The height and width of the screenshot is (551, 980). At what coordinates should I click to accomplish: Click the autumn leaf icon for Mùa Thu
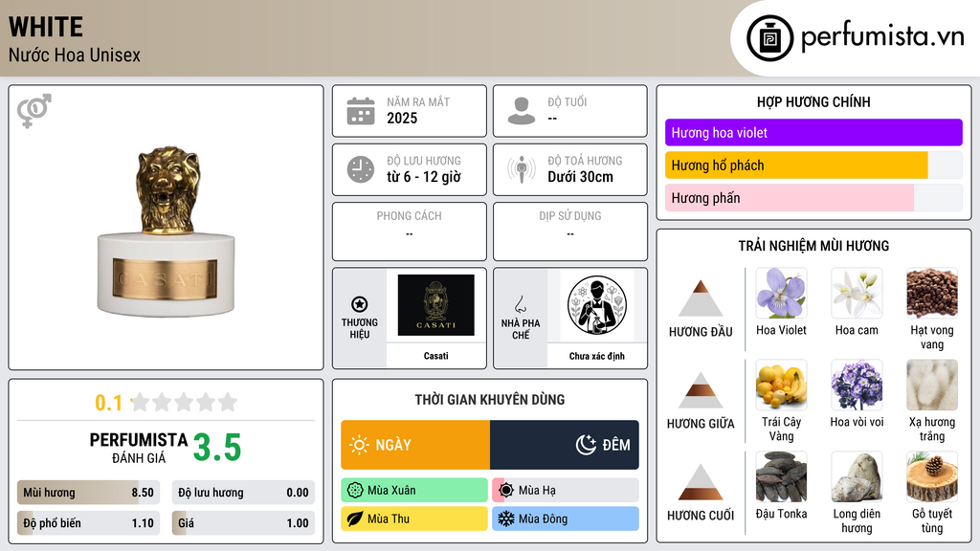point(355,519)
